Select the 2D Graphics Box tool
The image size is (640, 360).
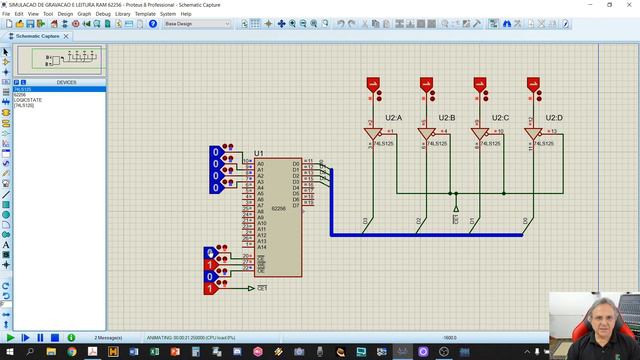(6, 205)
